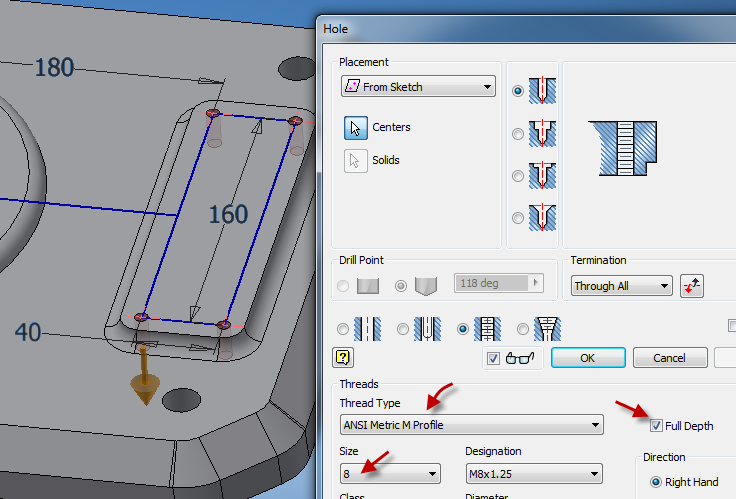Click the Hole dialog title bar
The width and height of the screenshot is (736, 499).
[527, 29]
